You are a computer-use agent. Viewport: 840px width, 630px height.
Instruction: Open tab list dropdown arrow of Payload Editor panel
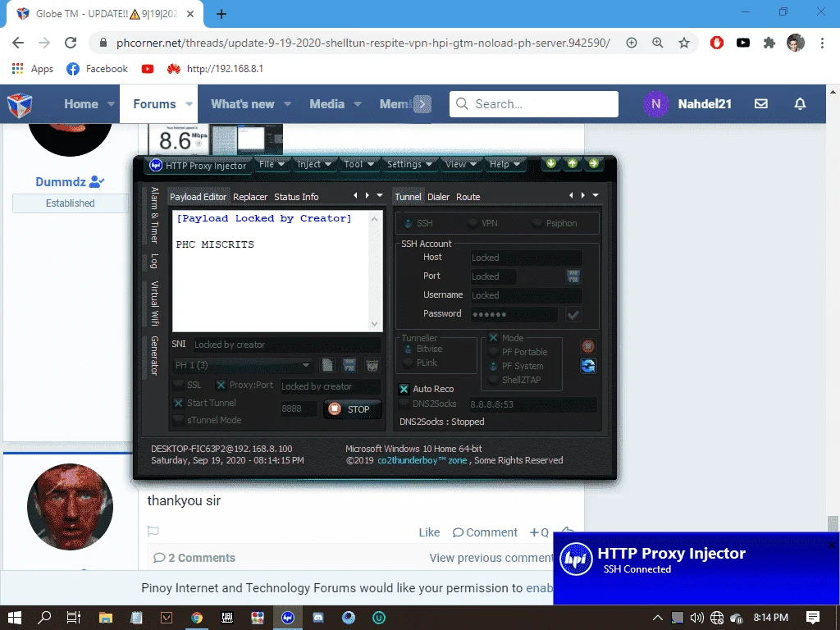(380, 195)
